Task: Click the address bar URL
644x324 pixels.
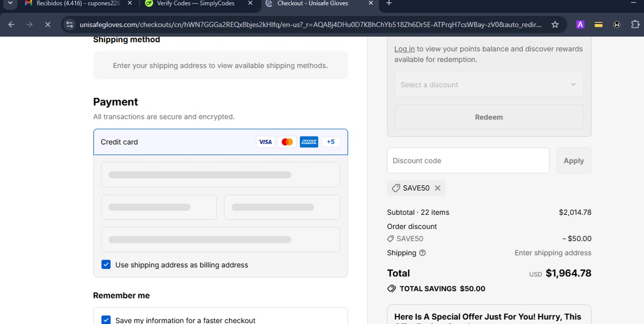Action: click(310, 24)
